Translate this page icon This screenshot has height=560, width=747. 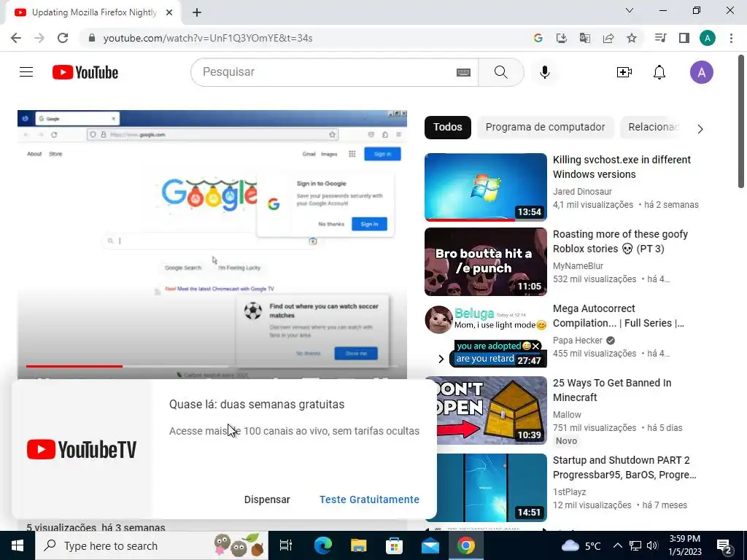585,38
